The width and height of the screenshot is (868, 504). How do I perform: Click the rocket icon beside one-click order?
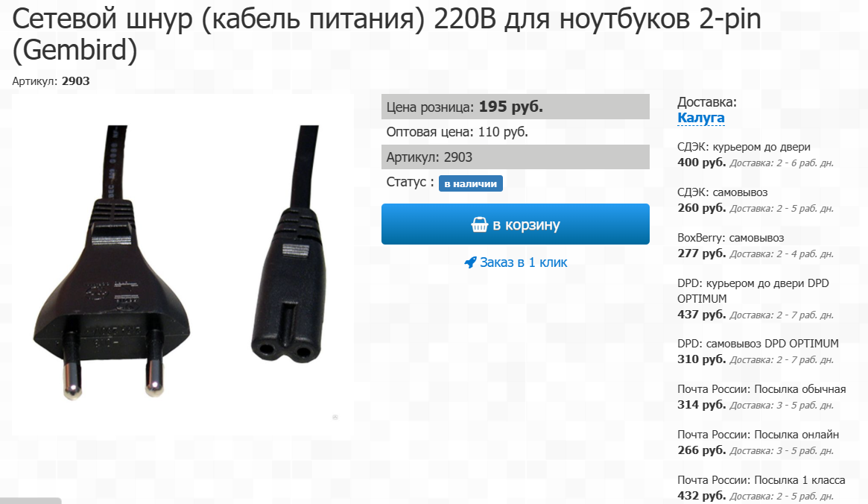tap(470, 262)
